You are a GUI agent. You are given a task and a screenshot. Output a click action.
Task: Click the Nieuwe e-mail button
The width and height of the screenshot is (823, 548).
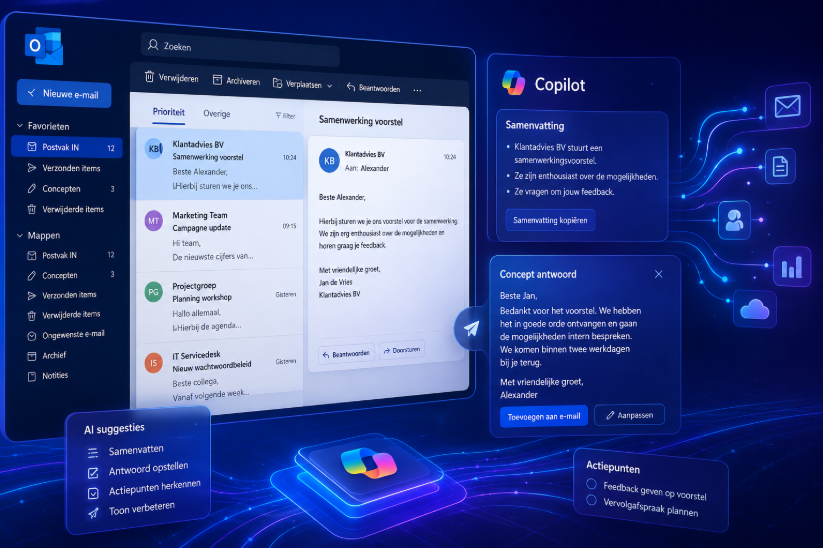(x=64, y=94)
